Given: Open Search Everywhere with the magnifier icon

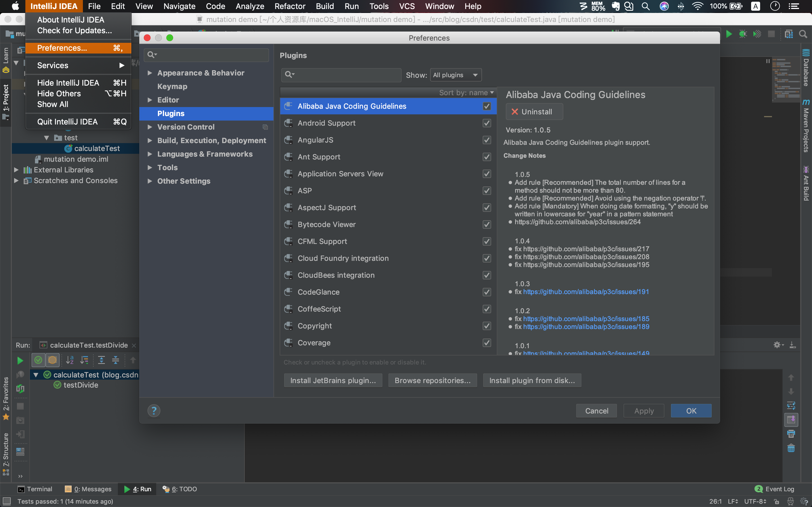Looking at the screenshot, I should point(803,34).
